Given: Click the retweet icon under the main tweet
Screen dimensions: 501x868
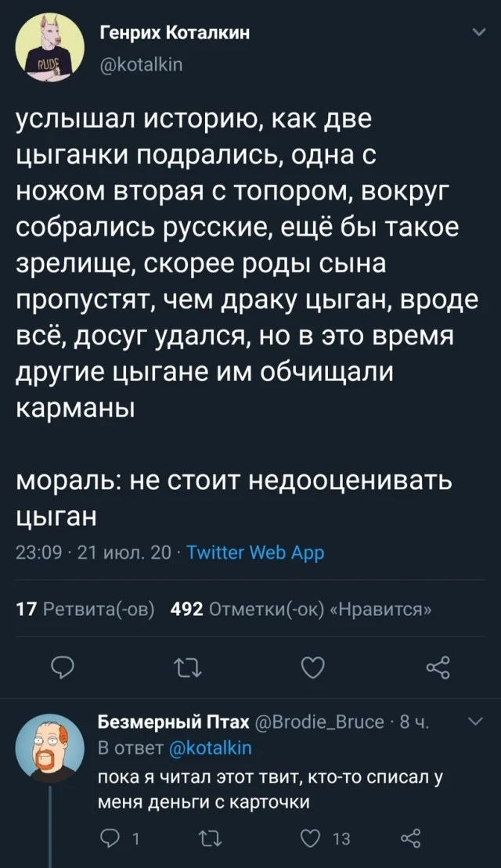Looking at the screenshot, I should 187,667.
